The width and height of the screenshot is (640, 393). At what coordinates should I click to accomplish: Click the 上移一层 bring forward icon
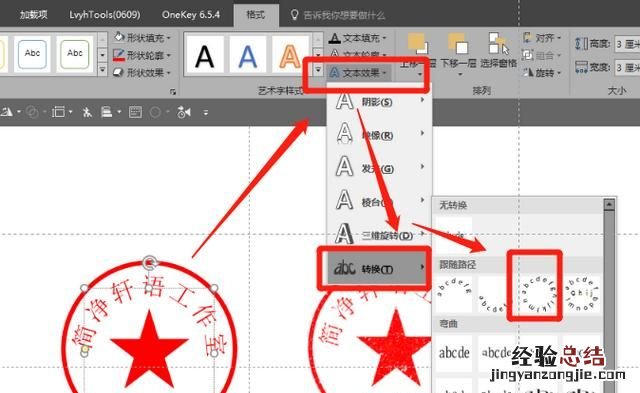(418, 44)
